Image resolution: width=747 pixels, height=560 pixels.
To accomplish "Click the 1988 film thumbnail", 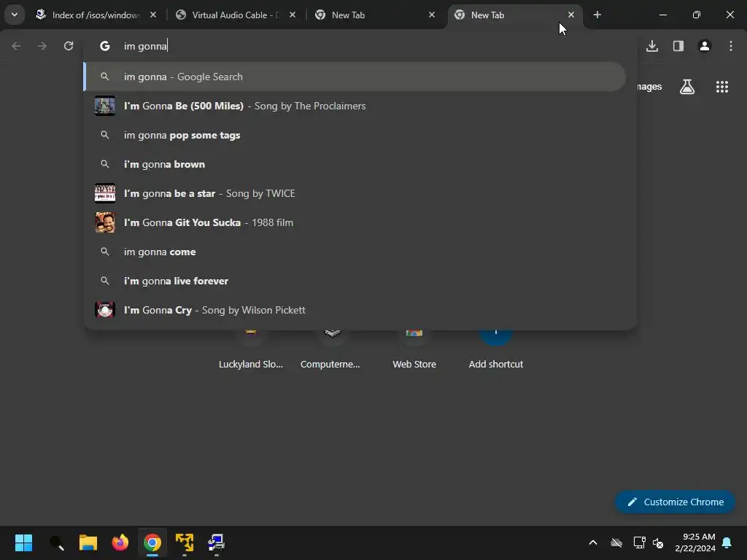I will (105, 222).
